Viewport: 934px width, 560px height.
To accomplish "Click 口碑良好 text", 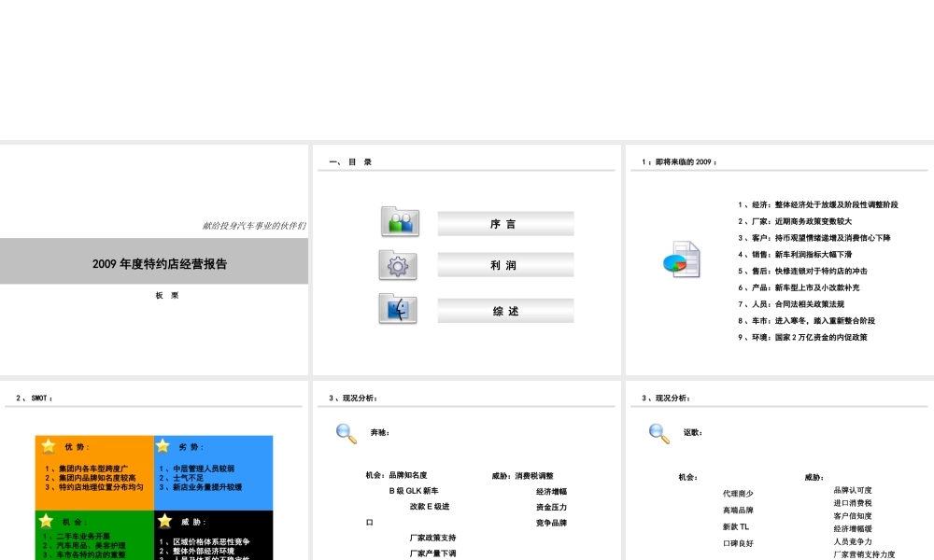I will pos(738,544).
